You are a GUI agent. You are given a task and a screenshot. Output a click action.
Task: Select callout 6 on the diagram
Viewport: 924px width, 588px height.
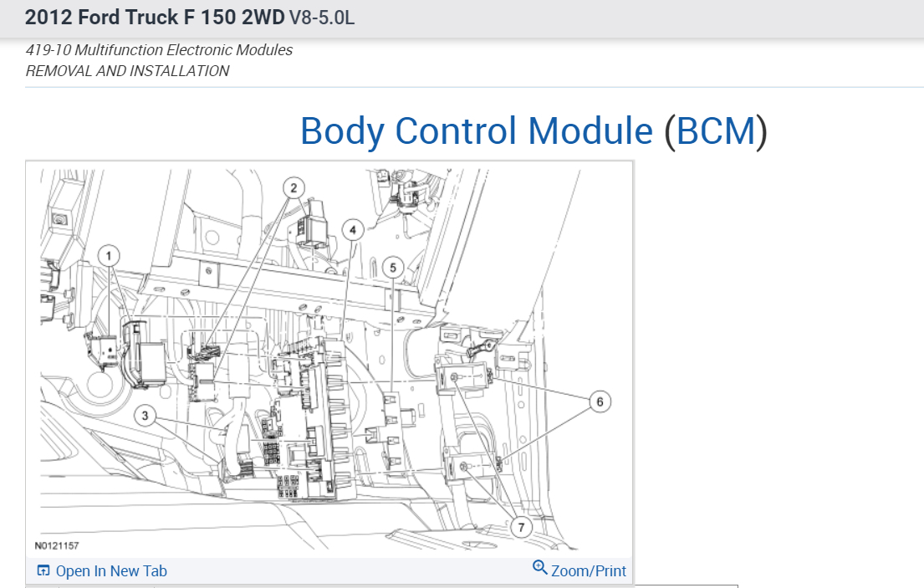600,401
